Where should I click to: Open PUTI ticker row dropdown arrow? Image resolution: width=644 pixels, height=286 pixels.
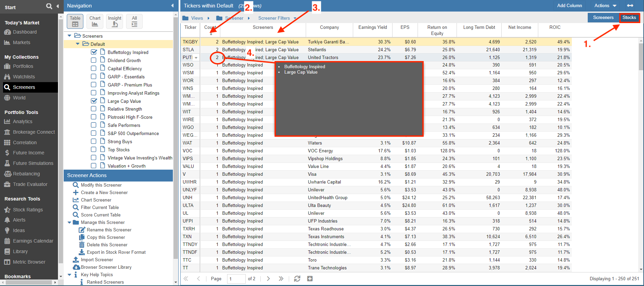(196, 58)
